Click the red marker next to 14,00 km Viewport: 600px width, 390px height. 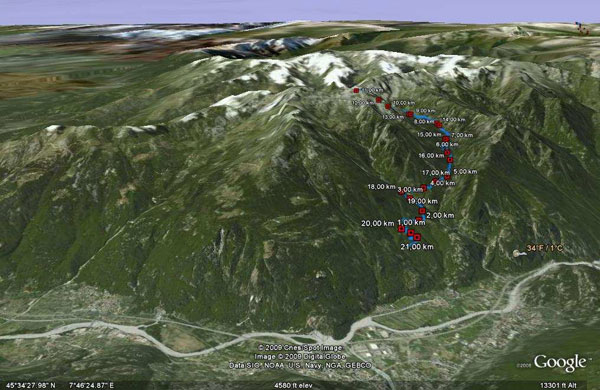(439, 124)
